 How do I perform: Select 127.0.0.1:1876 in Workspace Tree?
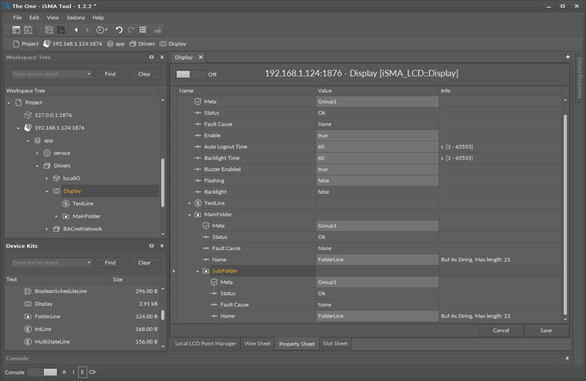(53, 115)
